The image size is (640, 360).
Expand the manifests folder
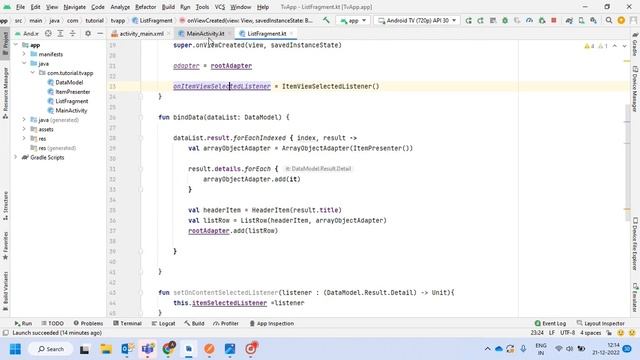click(24, 54)
